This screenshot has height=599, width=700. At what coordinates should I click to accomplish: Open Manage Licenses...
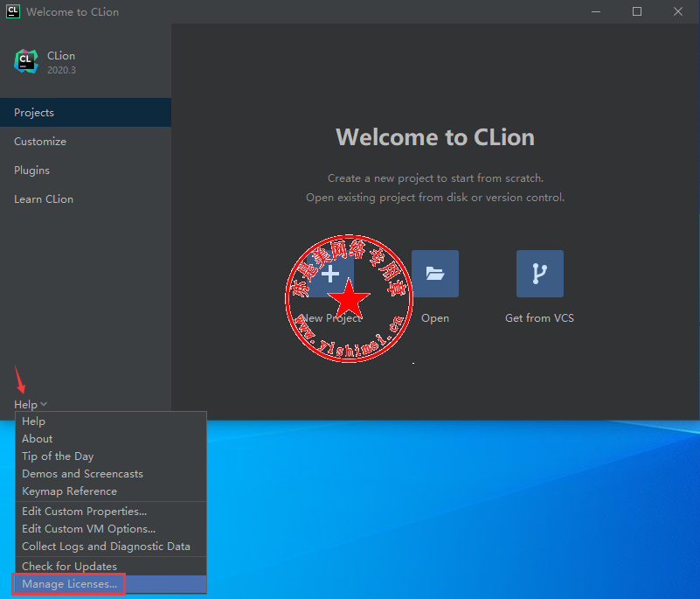coord(111,584)
